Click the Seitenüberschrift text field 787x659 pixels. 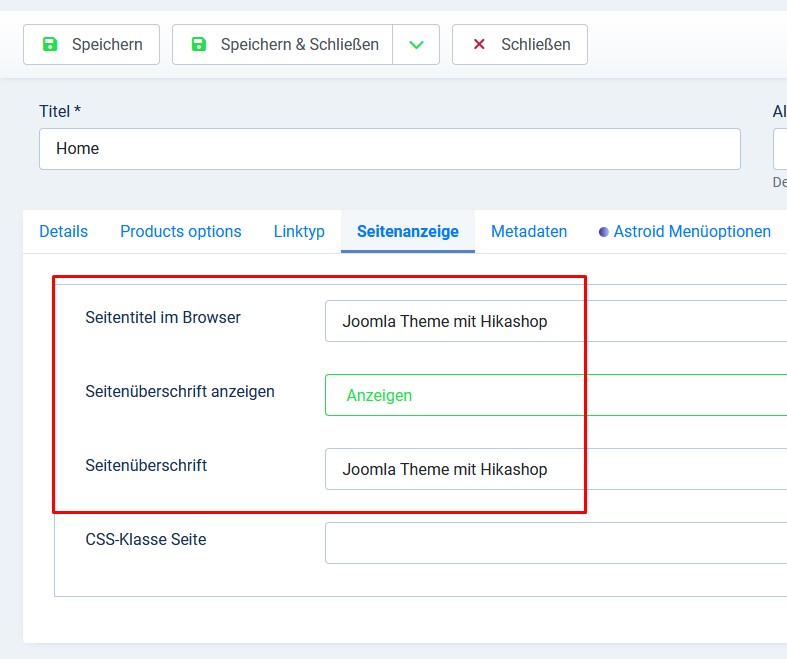tap(556, 469)
